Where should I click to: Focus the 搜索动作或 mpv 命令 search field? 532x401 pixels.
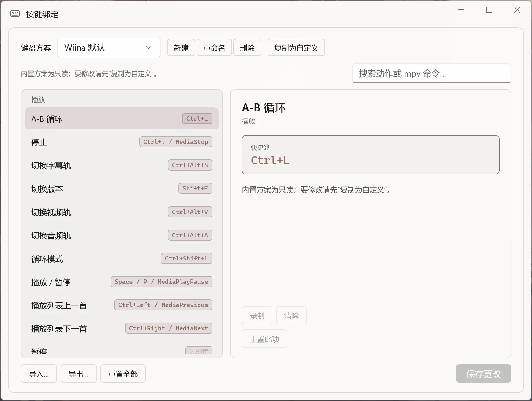(x=432, y=73)
